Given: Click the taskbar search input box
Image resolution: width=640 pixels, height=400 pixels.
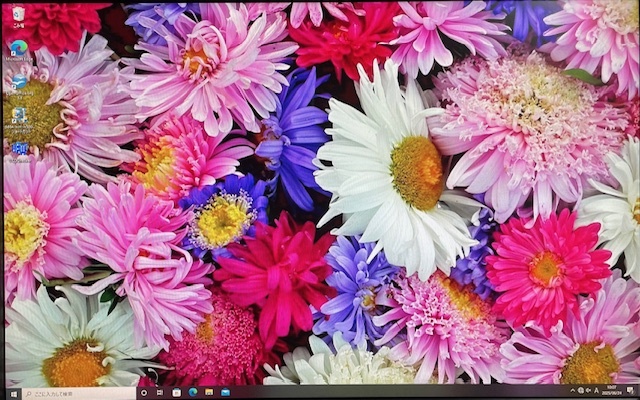Looking at the screenshot, I should (x=79, y=394).
